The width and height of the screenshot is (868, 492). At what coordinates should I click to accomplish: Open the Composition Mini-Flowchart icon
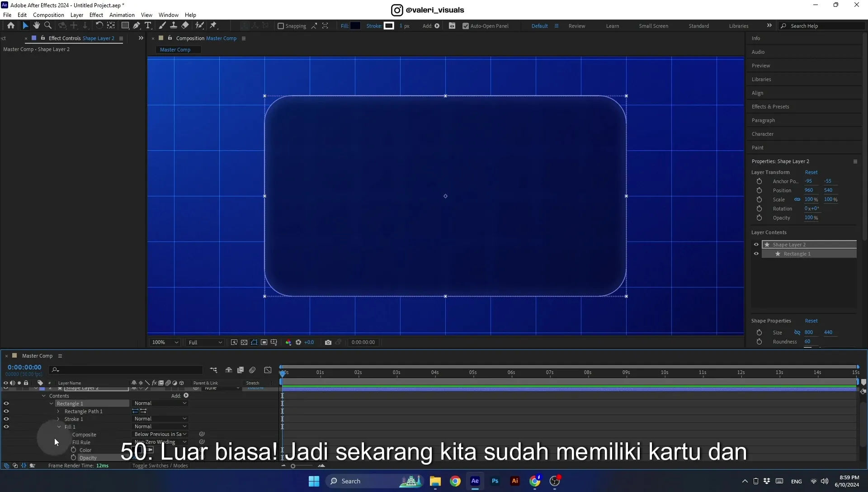[x=214, y=370]
